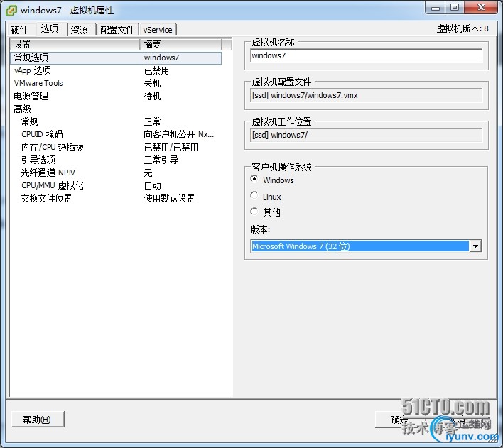Switch to the 选项 tab
Viewport: 503px width, 448px height.
(x=50, y=29)
